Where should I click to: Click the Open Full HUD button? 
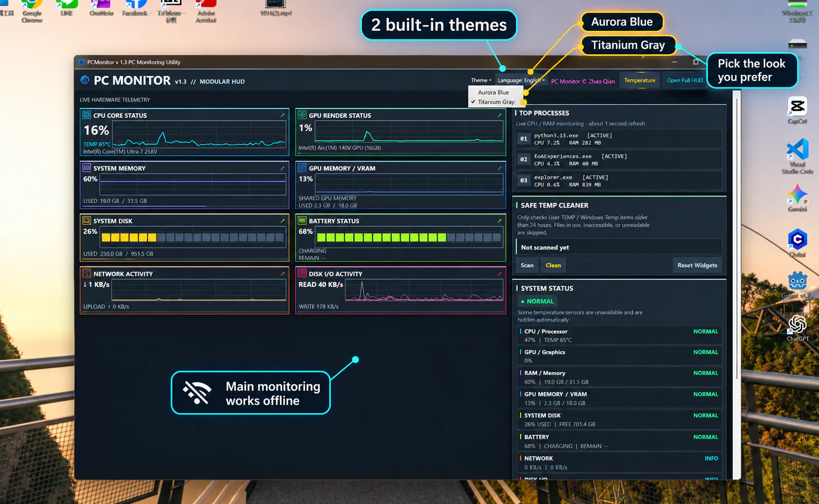tap(685, 80)
